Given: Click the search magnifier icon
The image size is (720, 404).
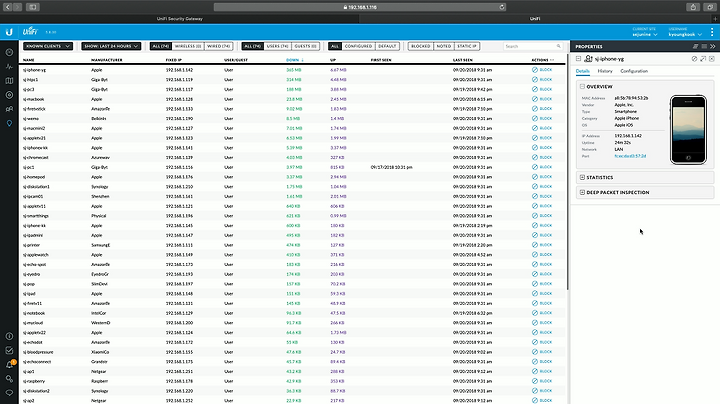Looking at the screenshot, I should coord(558,46).
